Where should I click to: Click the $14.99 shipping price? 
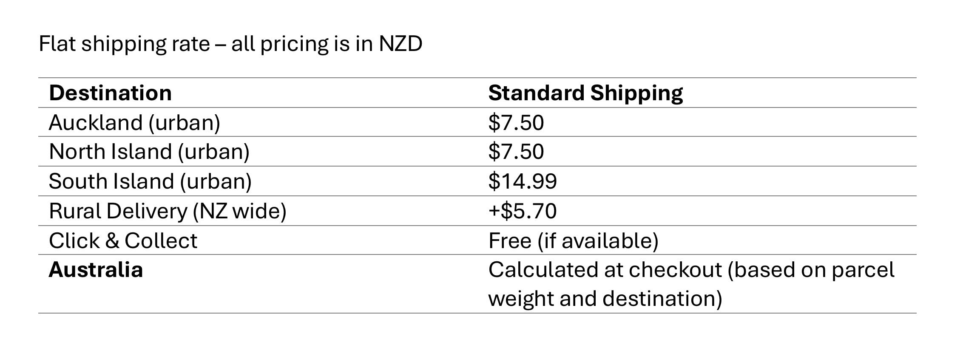(x=523, y=181)
